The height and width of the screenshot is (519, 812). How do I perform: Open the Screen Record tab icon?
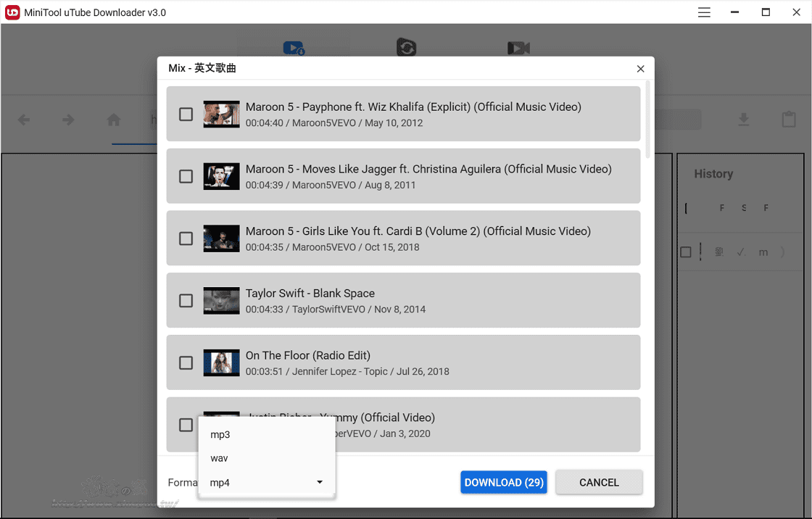tap(518, 48)
